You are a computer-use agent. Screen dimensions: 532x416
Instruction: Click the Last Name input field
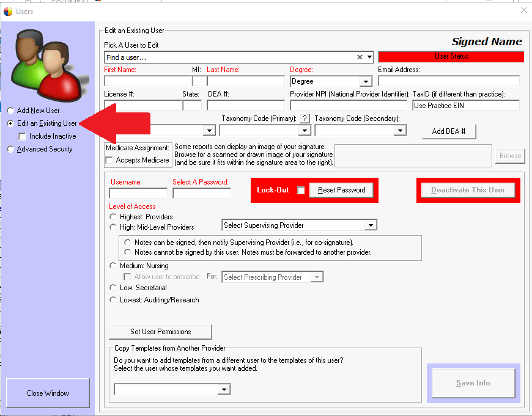246,81
